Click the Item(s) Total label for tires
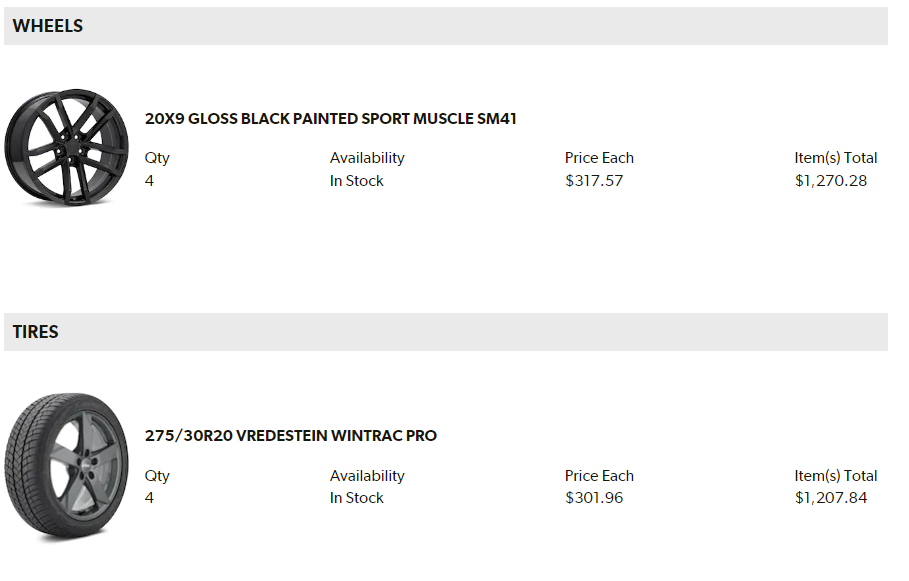The width and height of the screenshot is (909, 581). (836, 476)
